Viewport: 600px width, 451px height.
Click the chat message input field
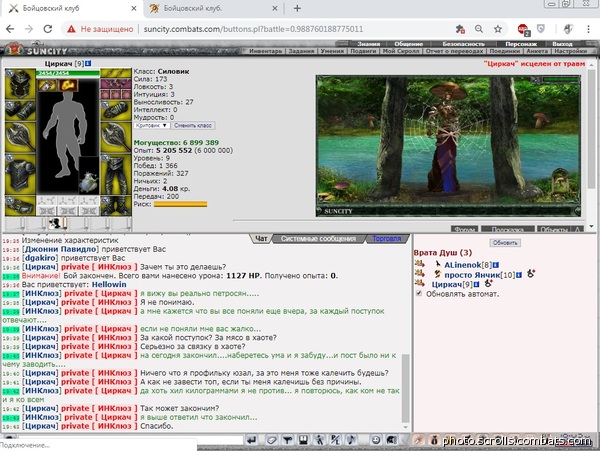tap(131, 440)
